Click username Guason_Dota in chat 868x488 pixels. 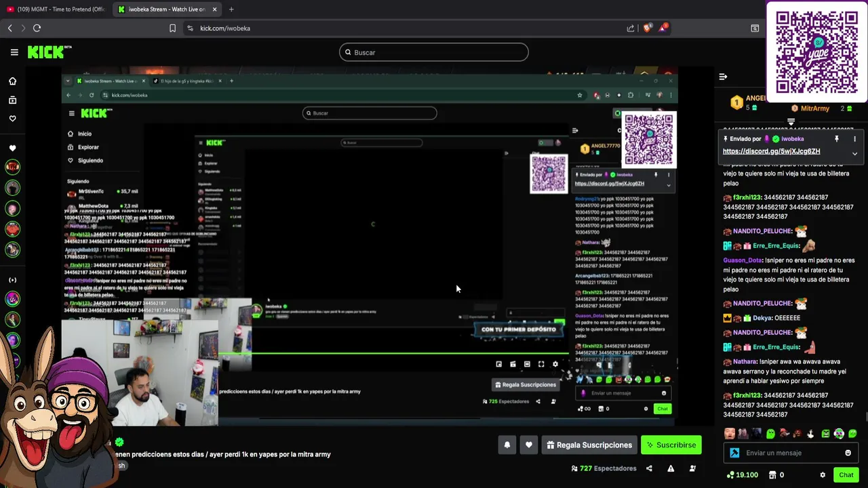[743, 260]
